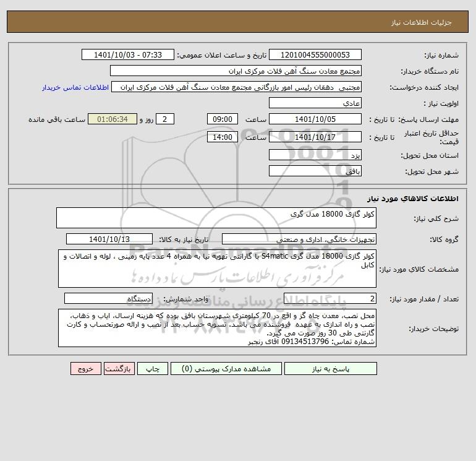
Task: Click the response deadline time 09:00
Action: (x=223, y=119)
